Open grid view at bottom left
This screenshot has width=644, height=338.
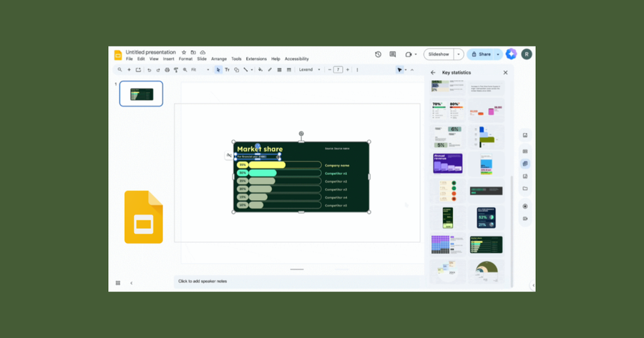(118, 283)
